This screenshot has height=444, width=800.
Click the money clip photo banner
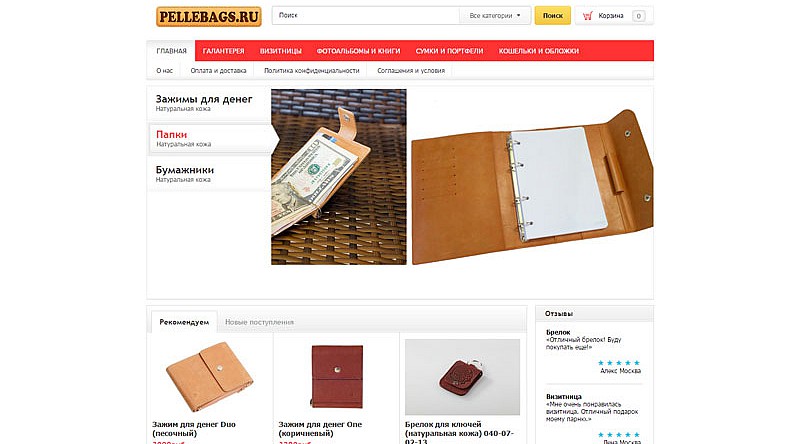pyautogui.click(x=339, y=177)
